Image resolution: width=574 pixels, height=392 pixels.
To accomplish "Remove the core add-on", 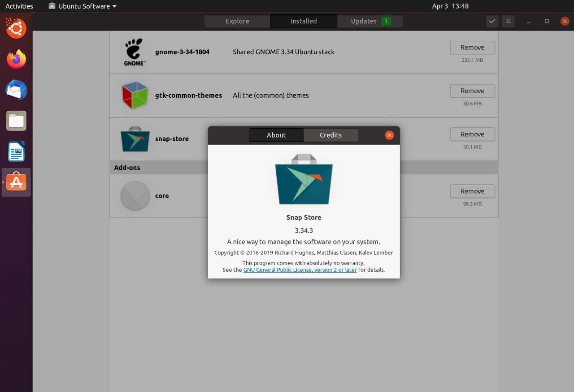I will (x=472, y=192).
